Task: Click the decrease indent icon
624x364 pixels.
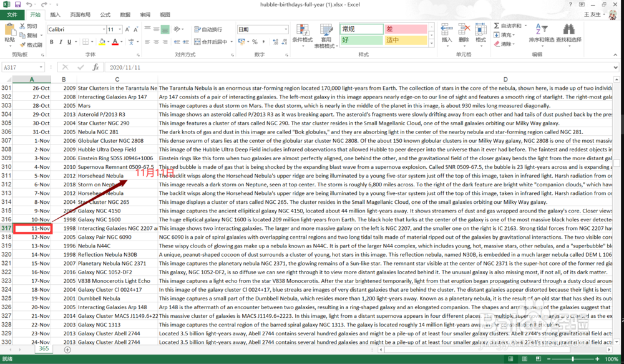Action: [x=177, y=42]
